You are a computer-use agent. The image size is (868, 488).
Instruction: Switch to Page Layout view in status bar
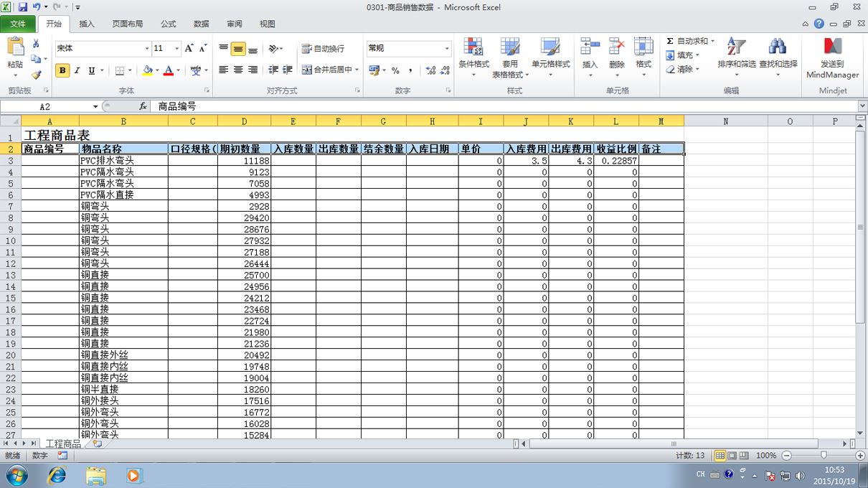732,456
